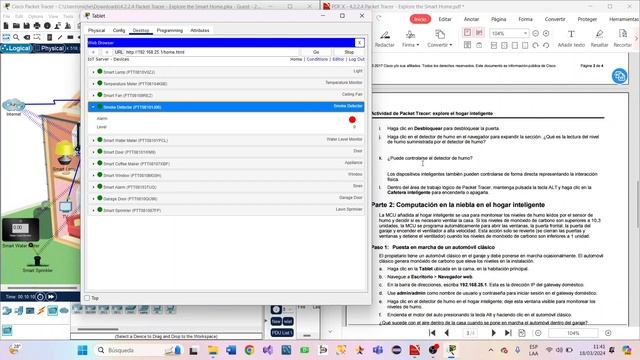Open Página ribbon tab in PDF editor
Image resolution: width=640 pixels, height=360 pixels.
(x=498, y=19)
